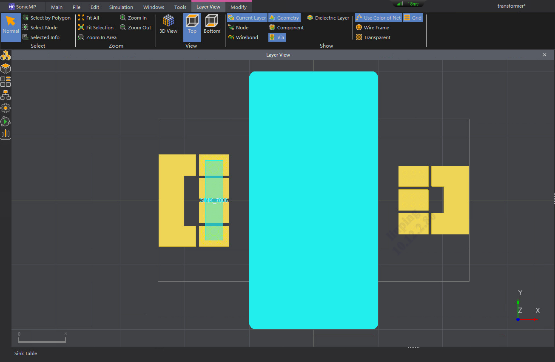This screenshot has width=555, height=362.
Task: Switch to the Modify tab
Action: 239,7
